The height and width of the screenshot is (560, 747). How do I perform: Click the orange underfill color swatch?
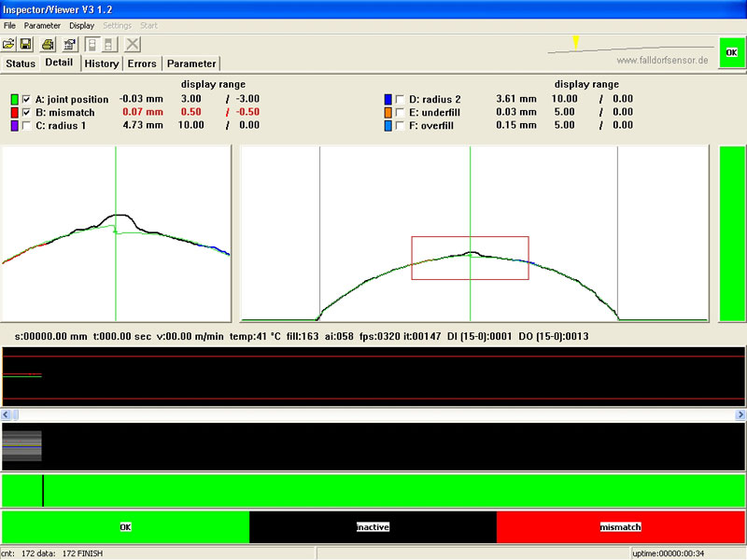[x=388, y=112]
